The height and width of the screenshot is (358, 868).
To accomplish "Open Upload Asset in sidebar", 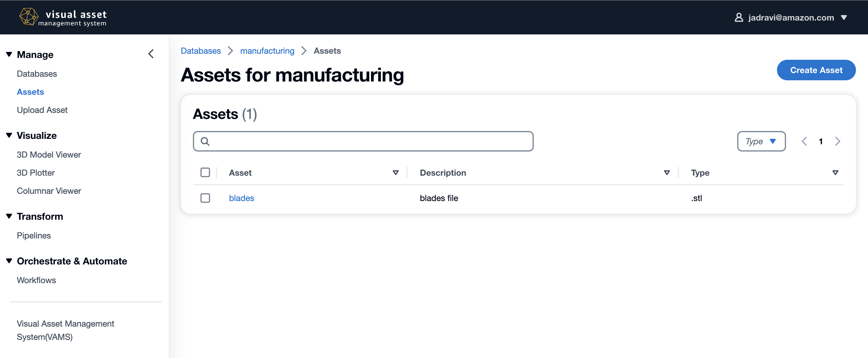I will 42,110.
